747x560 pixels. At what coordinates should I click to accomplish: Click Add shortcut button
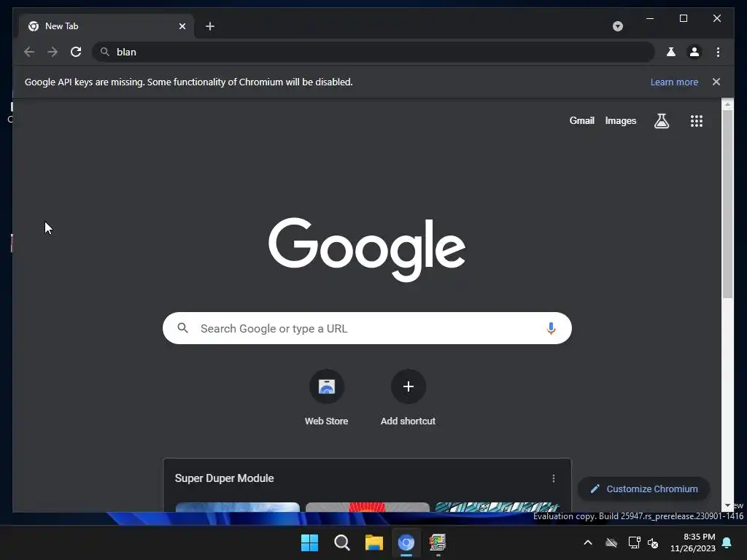point(409,398)
